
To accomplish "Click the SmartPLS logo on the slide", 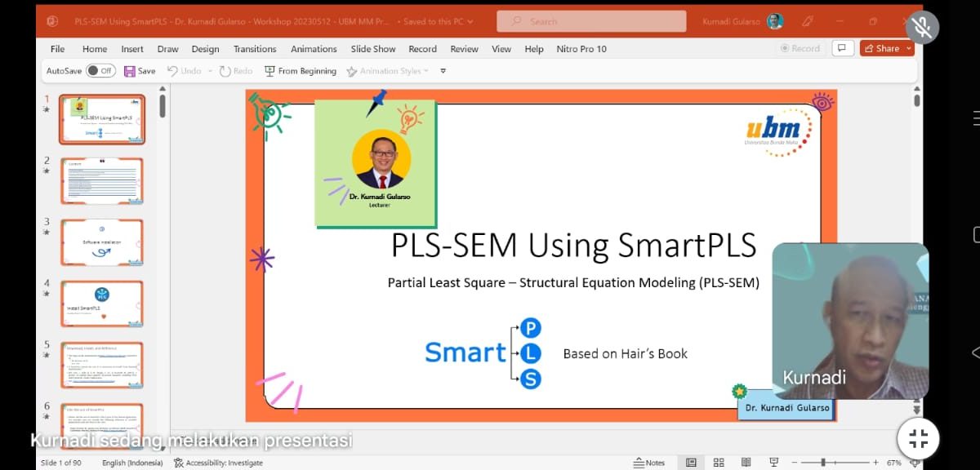I will tap(483, 352).
